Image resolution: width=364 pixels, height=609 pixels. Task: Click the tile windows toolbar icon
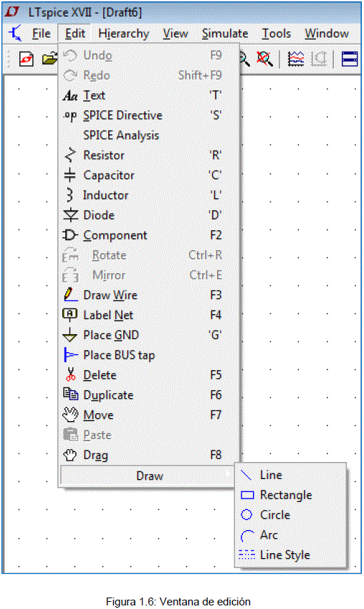point(349,59)
